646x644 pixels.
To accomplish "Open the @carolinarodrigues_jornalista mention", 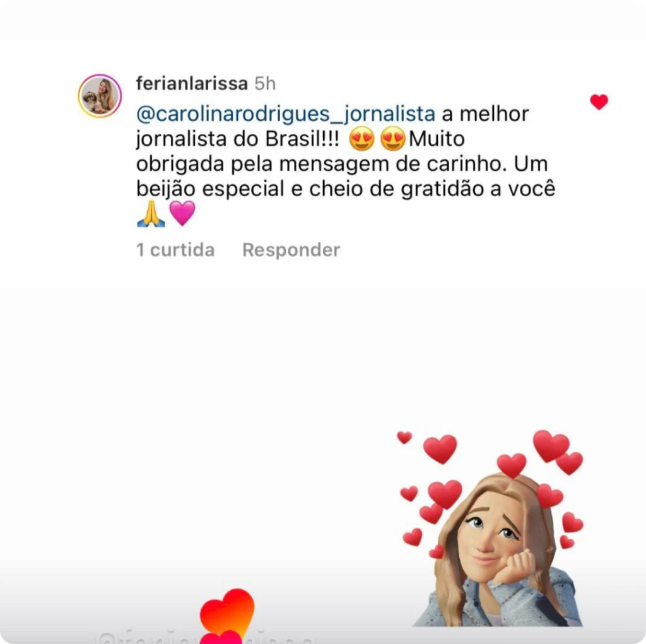I will (286, 114).
